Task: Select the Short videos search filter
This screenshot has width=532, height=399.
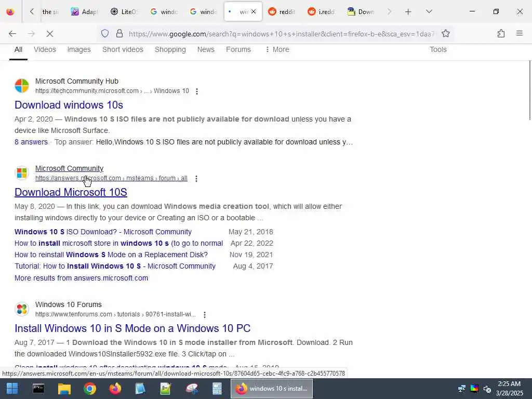Action: (x=123, y=49)
